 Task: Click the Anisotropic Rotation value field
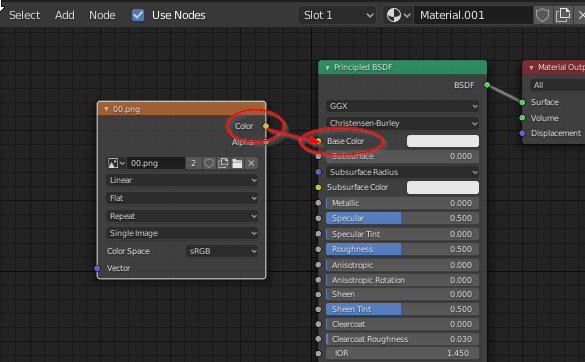coord(402,280)
